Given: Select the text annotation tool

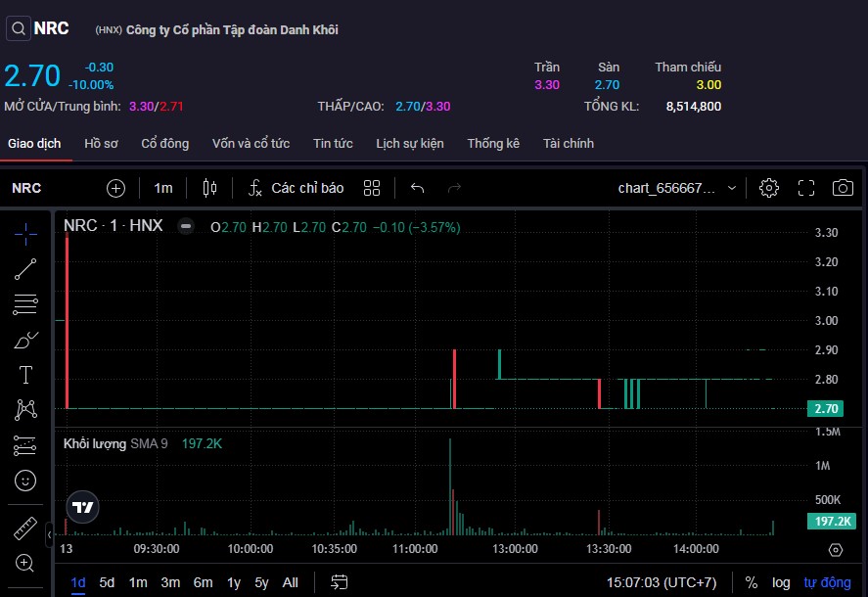Looking at the screenshot, I should tap(25, 375).
